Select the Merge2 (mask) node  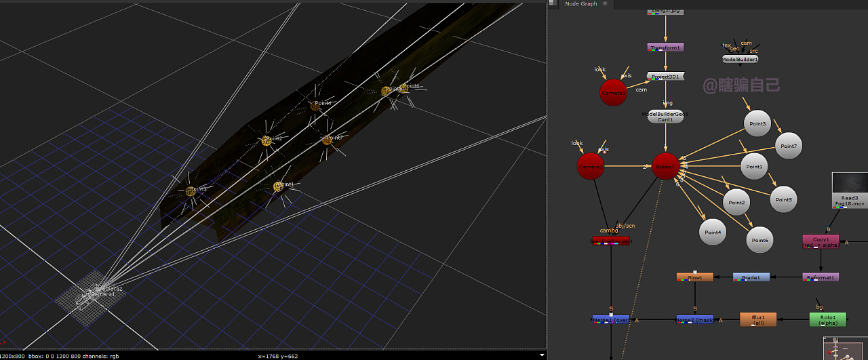[x=695, y=319]
